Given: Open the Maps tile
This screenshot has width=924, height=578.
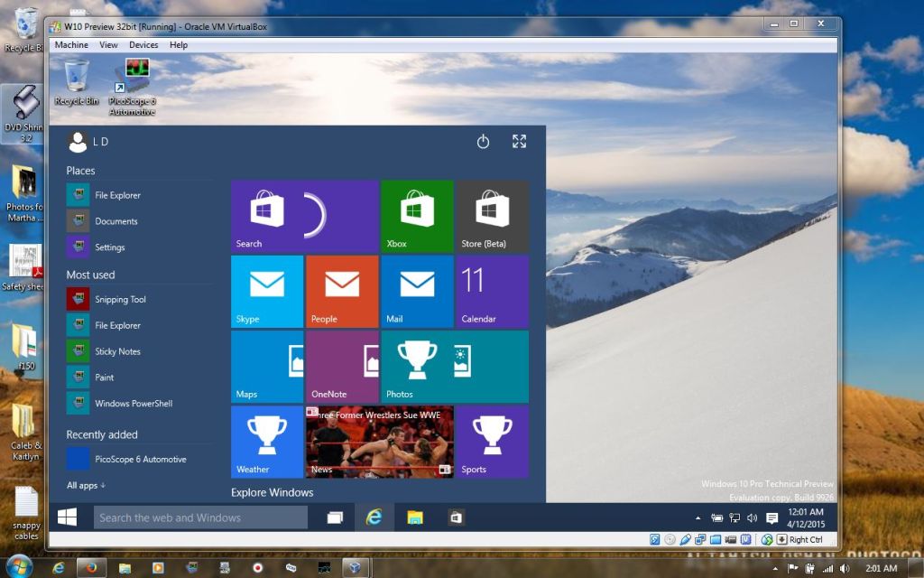Looking at the screenshot, I should click(x=267, y=367).
